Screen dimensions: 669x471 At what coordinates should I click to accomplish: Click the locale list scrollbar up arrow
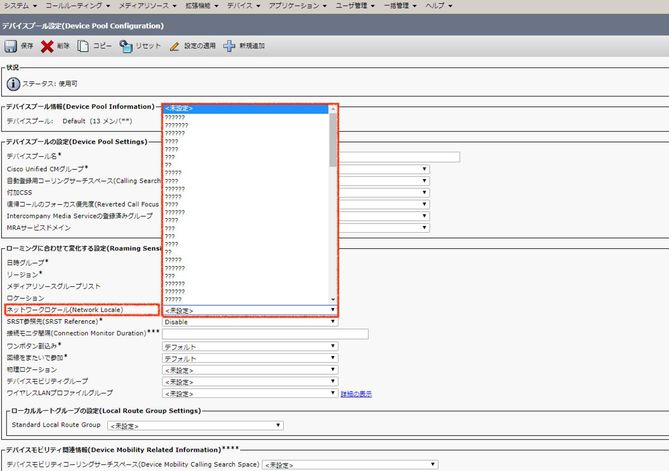(x=333, y=109)
